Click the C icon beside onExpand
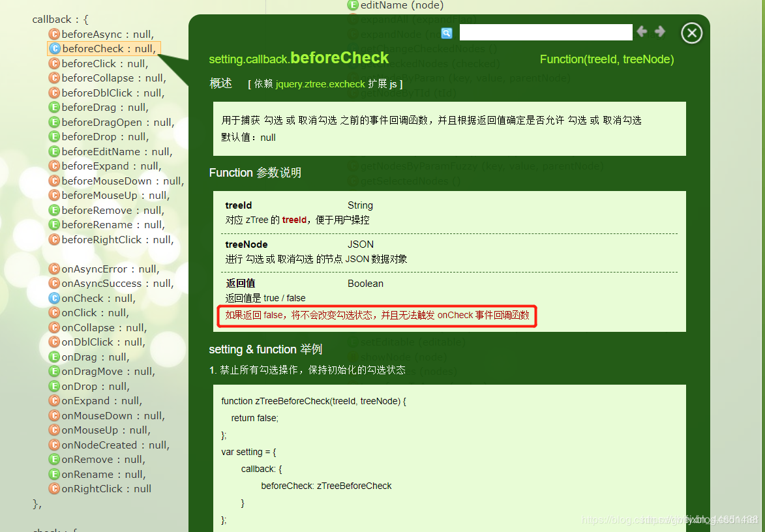 [x=54, y=400]
